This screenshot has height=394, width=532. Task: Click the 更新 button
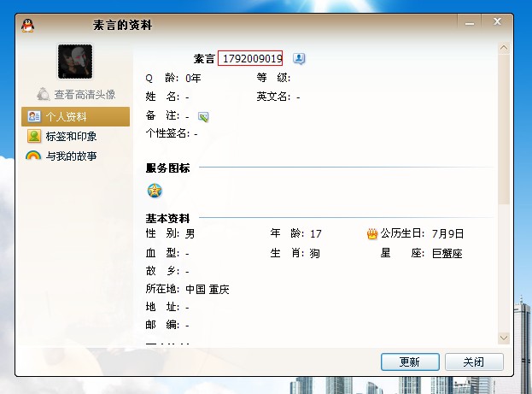click(x=410, y=362)
